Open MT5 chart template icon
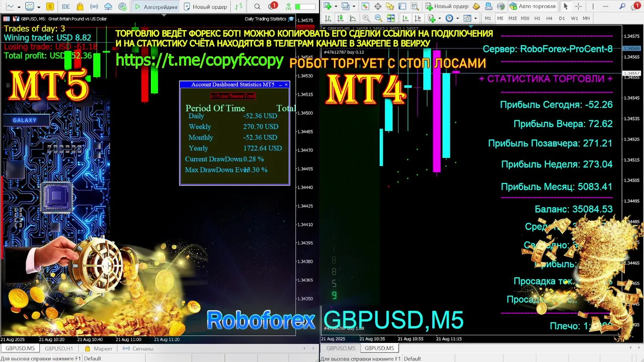This screenshot has height=362, width=644. tap(30, 7)
